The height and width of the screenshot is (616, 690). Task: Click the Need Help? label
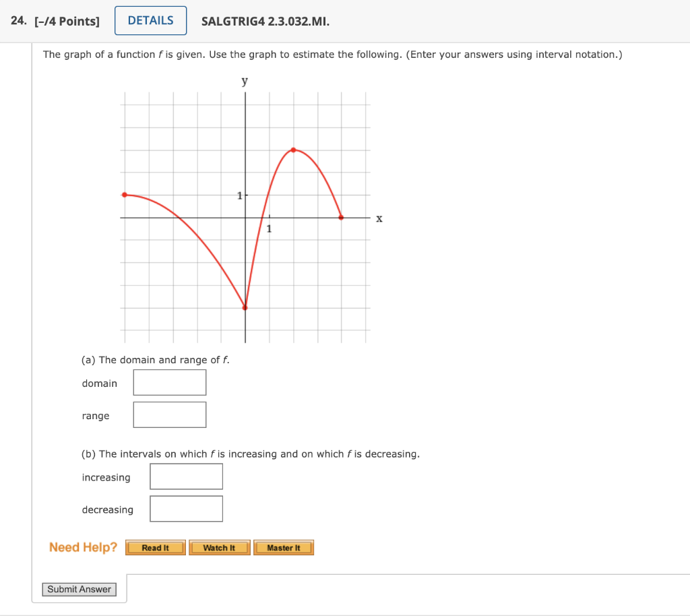[x=82, y=547]
